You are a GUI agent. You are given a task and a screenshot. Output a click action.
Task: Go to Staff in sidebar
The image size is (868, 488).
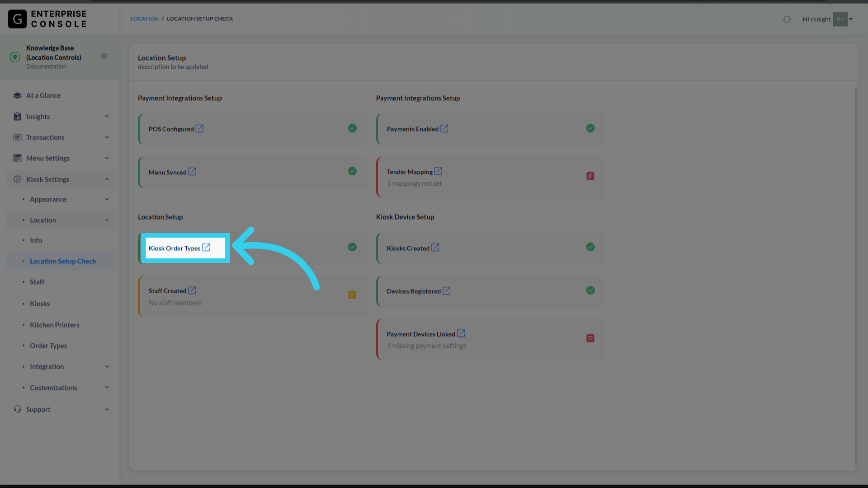click(37, 282)
